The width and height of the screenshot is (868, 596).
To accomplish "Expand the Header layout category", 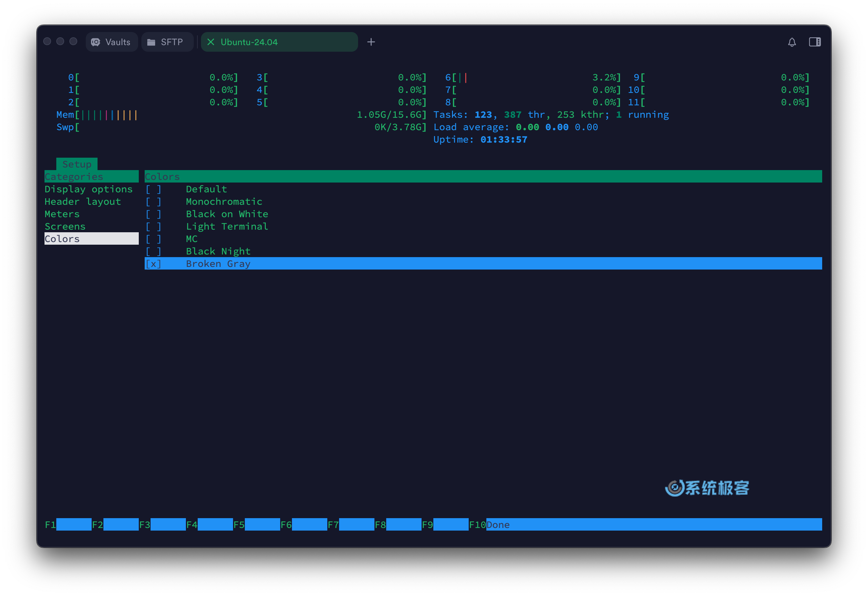I will point(82,201).
